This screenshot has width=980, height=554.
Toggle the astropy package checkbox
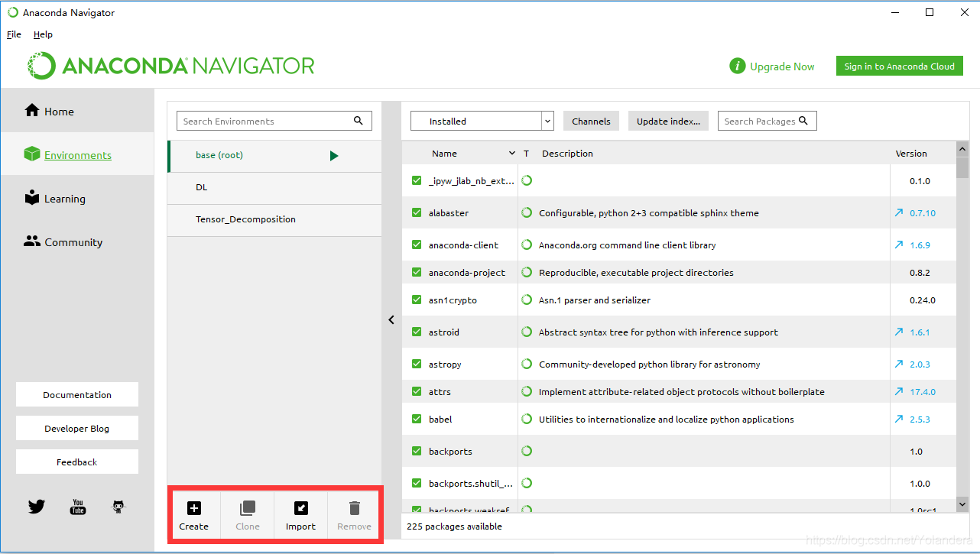(x=417, y=364)
